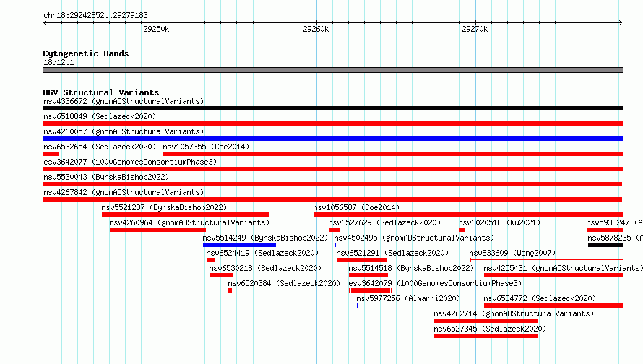
Task: Click nsv6524419 (Sedlazeck2020) label
Action: tap(262, 253)
